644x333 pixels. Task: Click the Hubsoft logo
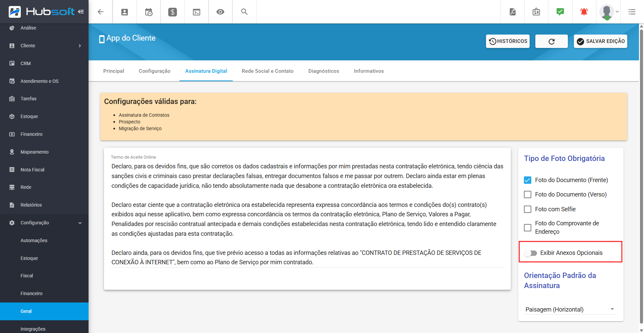pyautogui.click(x=41, y=12)
